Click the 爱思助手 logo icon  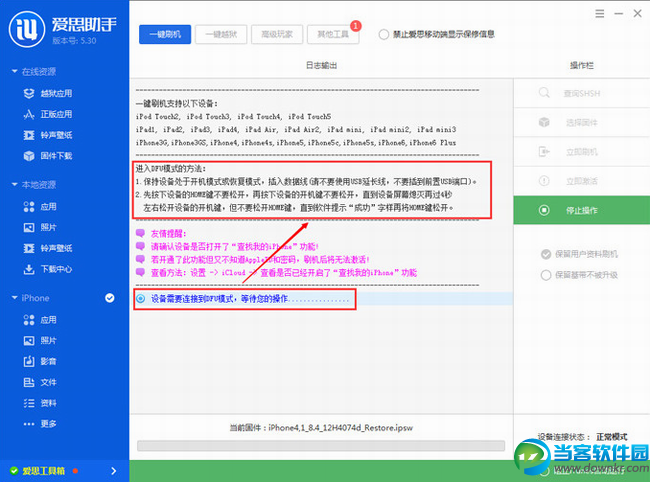click(27, 29)
